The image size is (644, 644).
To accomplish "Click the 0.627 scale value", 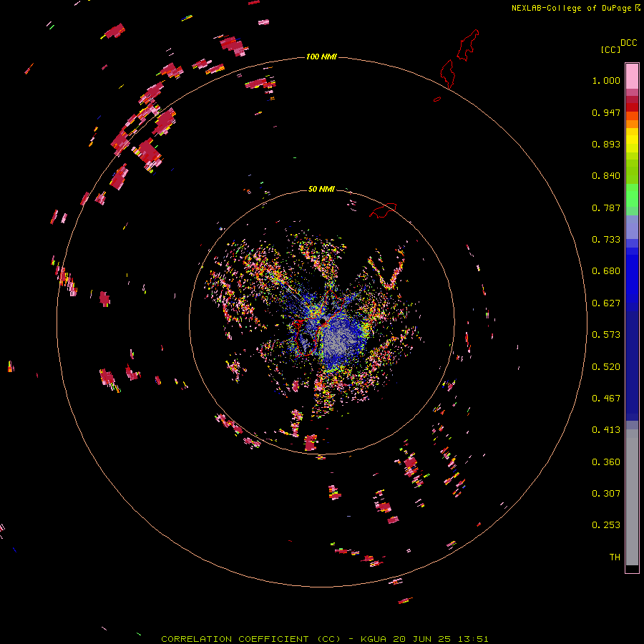I will pyautogui.click(x=606, y=303).
